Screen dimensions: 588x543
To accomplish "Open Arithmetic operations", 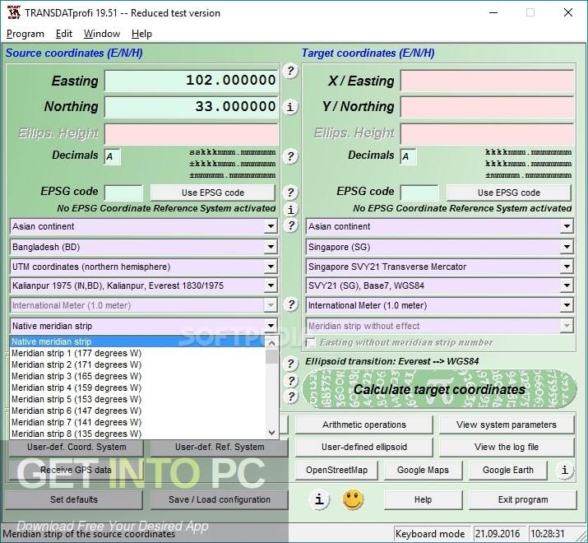I will (x=364, y=424).
